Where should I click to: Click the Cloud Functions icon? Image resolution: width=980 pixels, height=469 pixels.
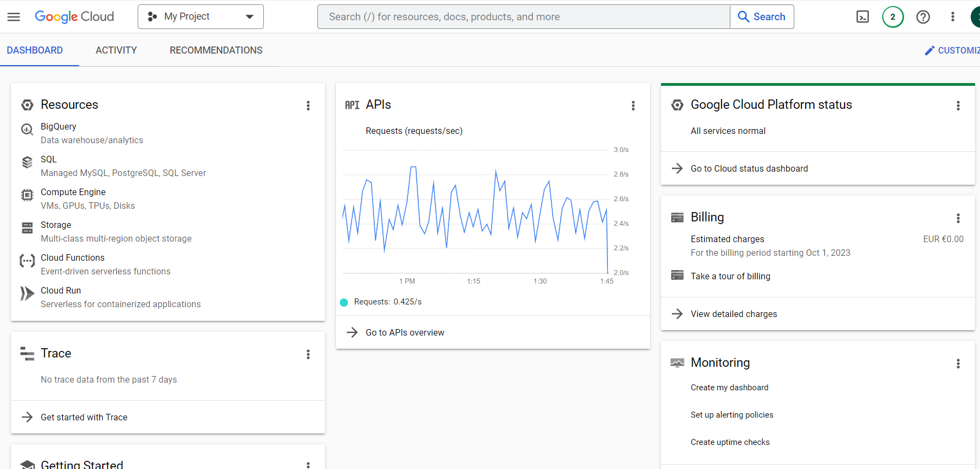pyautogui.click(x=27, y=261)
